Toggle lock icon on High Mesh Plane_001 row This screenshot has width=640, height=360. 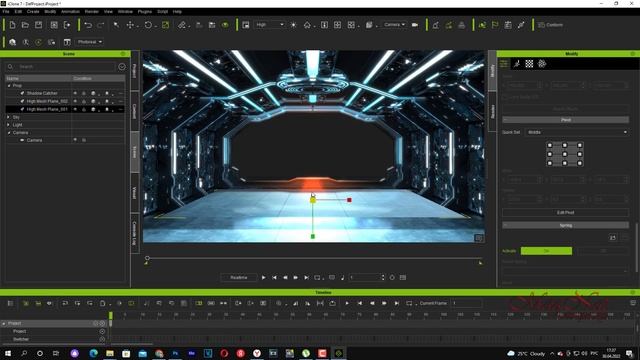pos(84,109)
